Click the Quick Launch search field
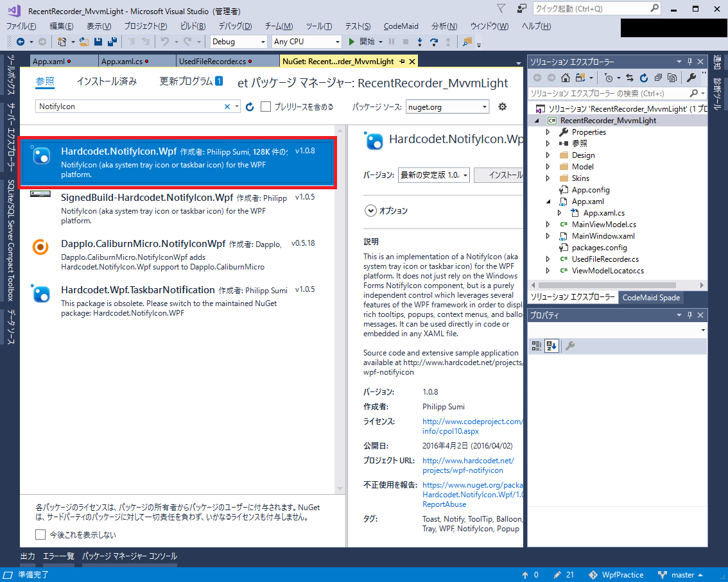728x582 pixels. click(x=596, y=8)
